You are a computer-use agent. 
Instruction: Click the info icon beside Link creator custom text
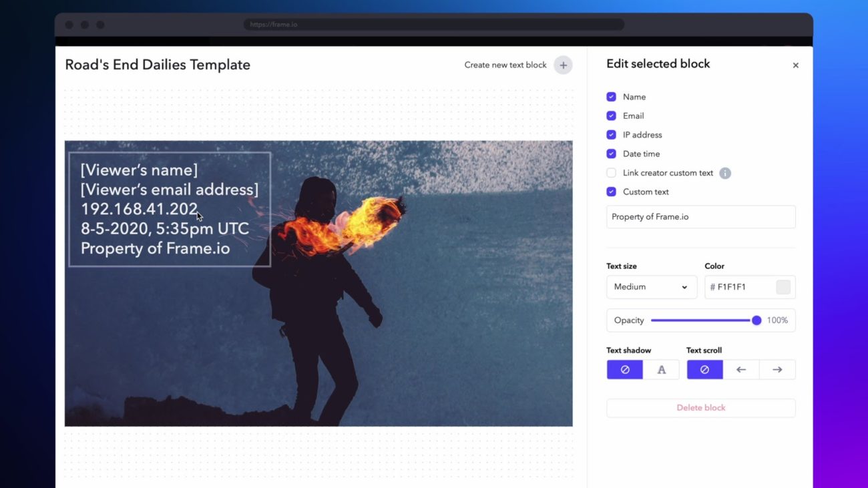[725, 172]
